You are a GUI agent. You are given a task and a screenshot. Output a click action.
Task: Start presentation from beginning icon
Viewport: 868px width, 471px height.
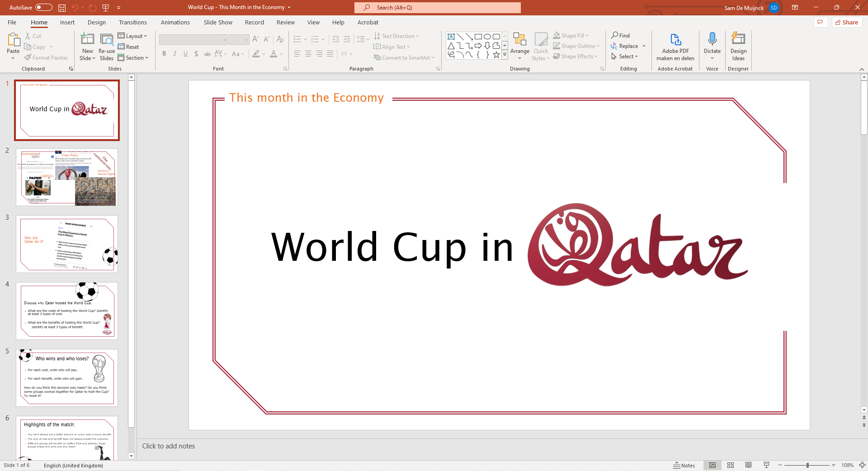click(x=106, y=8)
